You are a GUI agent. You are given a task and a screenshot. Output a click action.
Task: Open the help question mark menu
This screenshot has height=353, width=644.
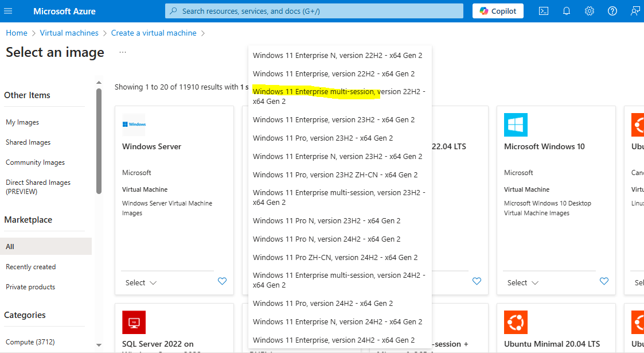pos(612,11)
